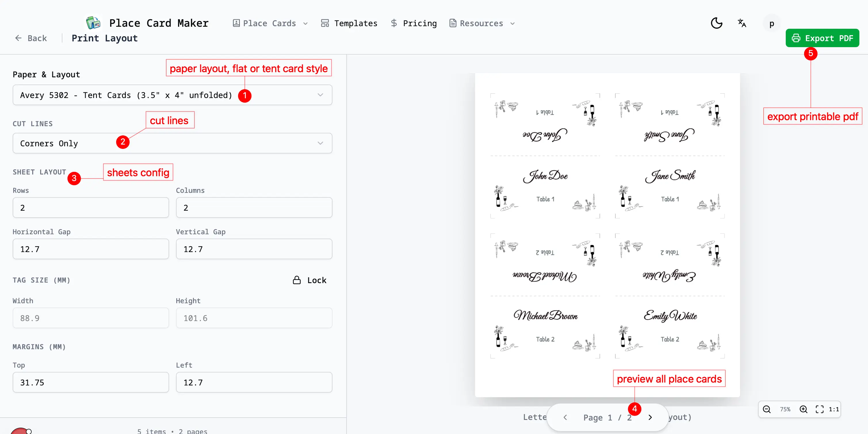Open the language translation icon
The image size is (868, 434).
pyautogui.click(x=742, y=23)
